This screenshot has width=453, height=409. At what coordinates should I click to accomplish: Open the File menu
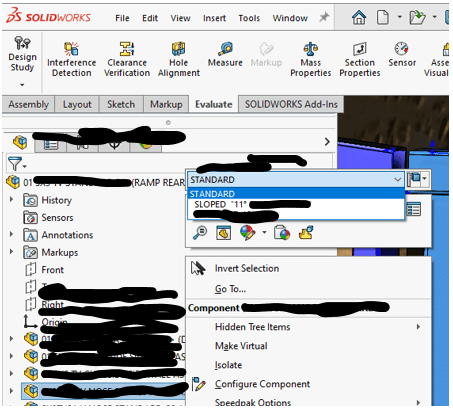(122, 18)
